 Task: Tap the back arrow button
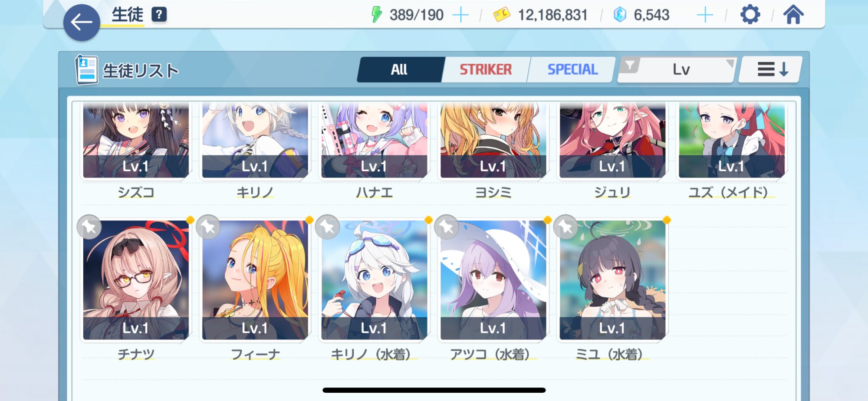[x=82, y=23]
